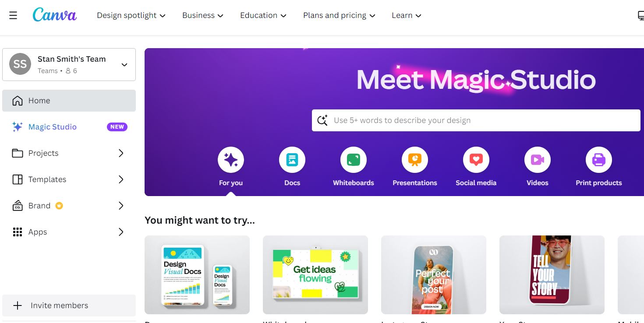This screenshot has height=323, width=644.
Task: Open the Design Visual Docs thumbnail
Action: pos(197,275)
